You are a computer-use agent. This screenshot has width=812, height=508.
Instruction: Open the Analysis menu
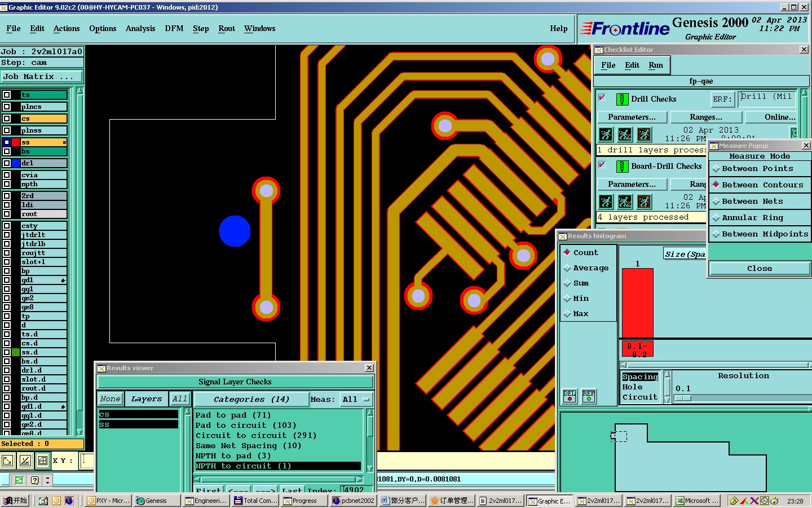click(140, 29)
